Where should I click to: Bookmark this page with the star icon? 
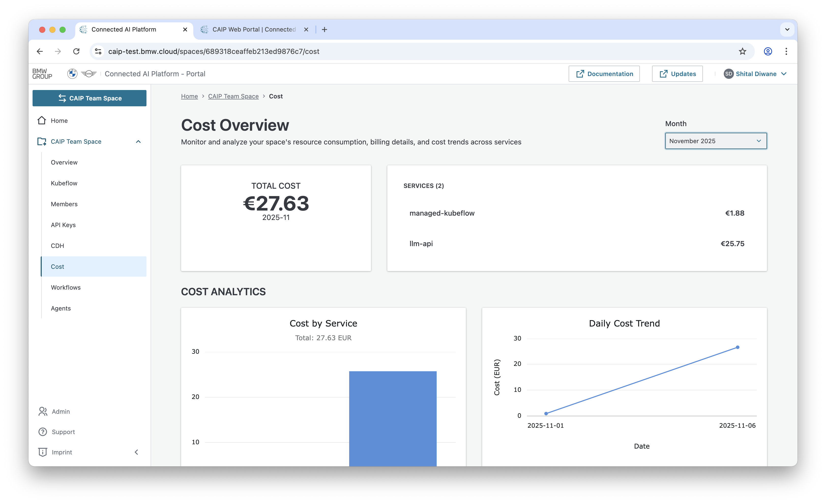pyautogui.click(x=743, y=51)
